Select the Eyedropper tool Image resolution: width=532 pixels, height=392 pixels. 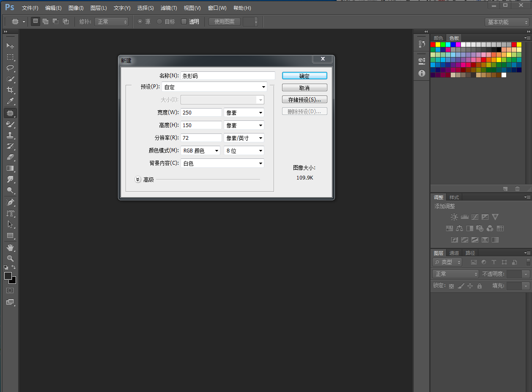[x=10, y=101]
